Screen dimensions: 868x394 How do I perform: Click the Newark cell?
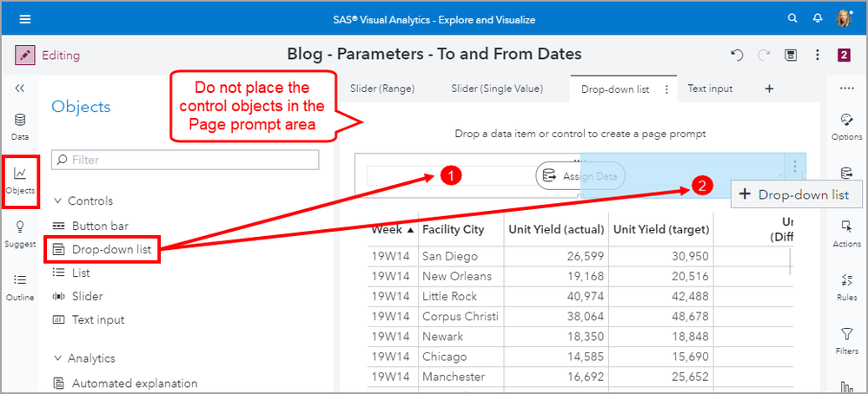click(x=460, y=337)
